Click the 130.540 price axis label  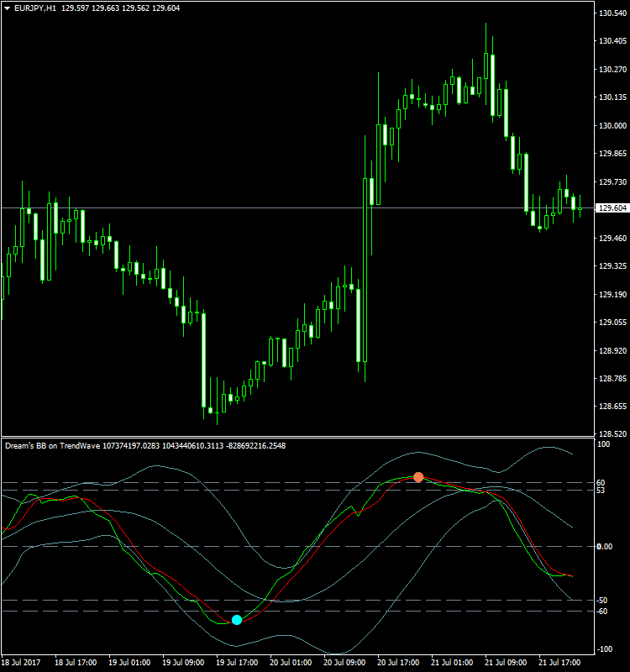coord(612,13)
